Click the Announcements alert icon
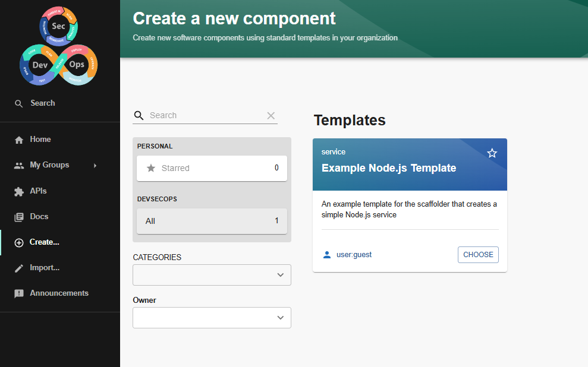This screenshot has width=588, height=367. click(x=19, y=293)
